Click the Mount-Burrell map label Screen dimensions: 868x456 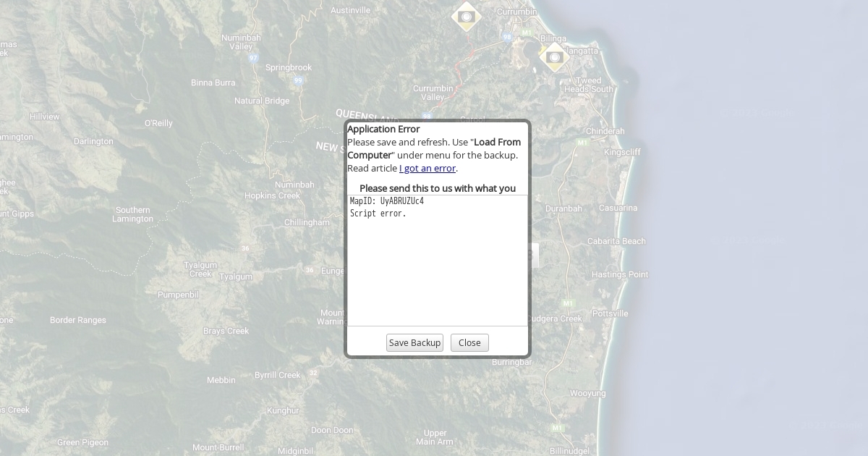pos(218,447)
